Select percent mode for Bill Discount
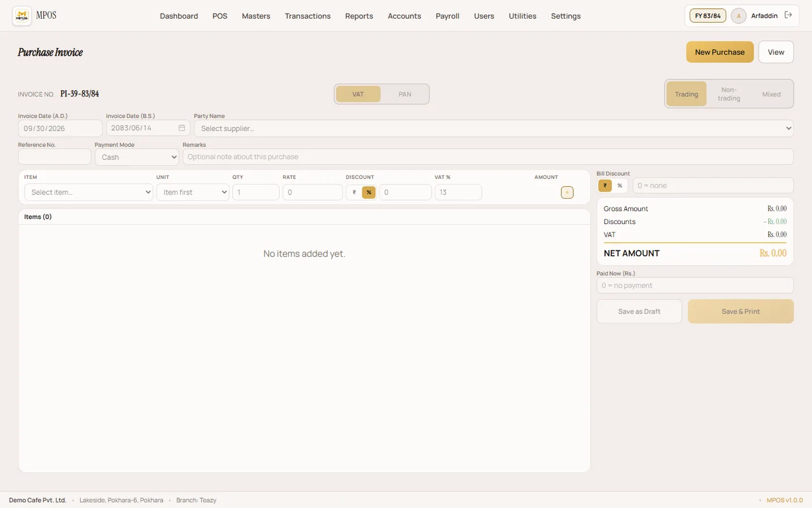Viewport: 812px width, 508px height. click(x=619, y=186)
